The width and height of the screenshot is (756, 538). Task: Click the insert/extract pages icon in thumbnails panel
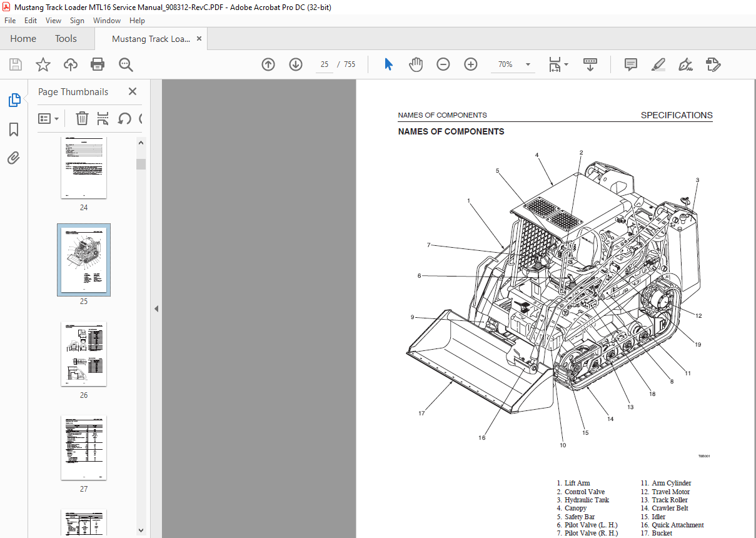pyautogui.click(x=103, y=118)
